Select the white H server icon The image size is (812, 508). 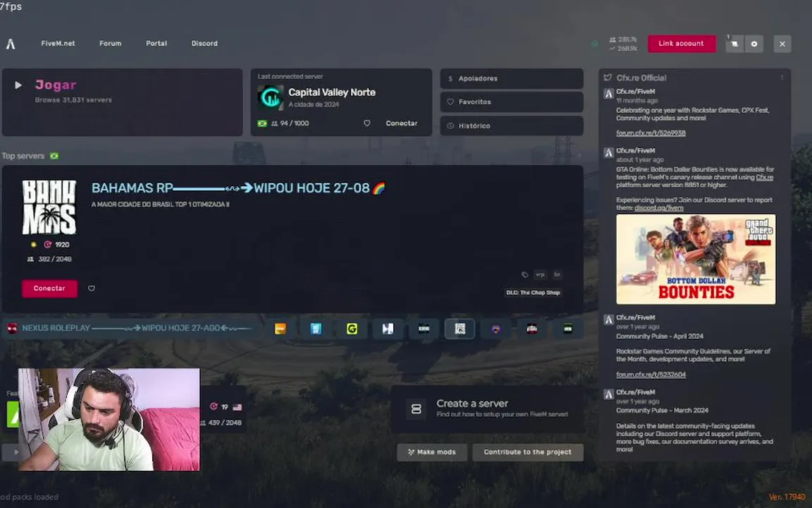(388, 329)
